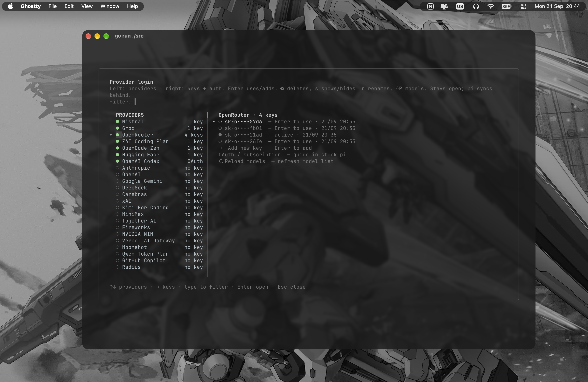Click the date and time in menu bar
The image size is (588, 382).
point(557,6)
